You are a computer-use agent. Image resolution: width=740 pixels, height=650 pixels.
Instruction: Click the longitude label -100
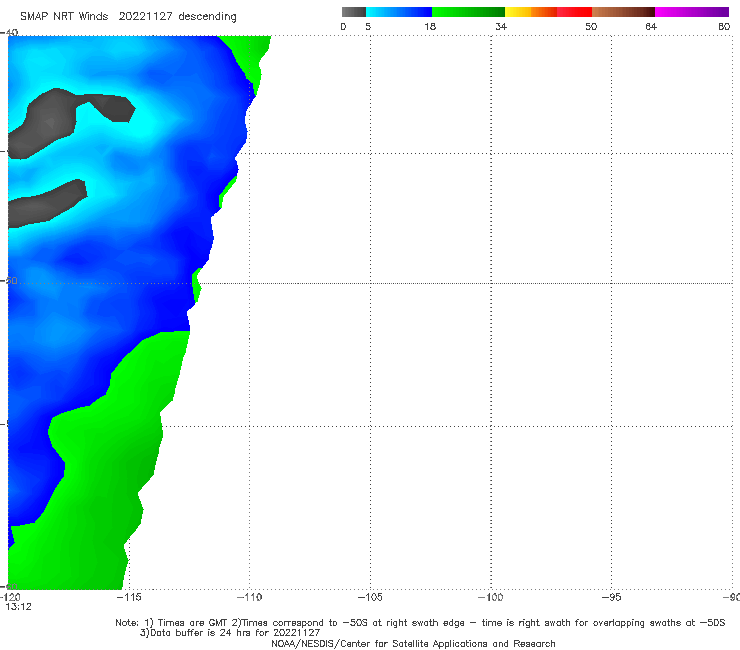click(x=490, y=597)
